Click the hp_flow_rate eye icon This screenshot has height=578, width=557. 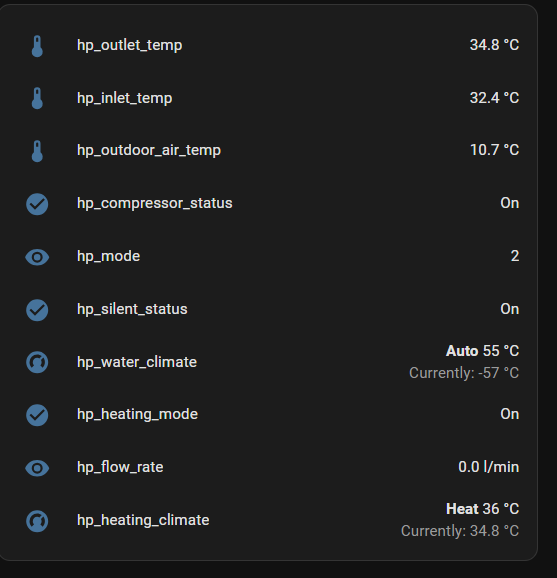(37, 468)
